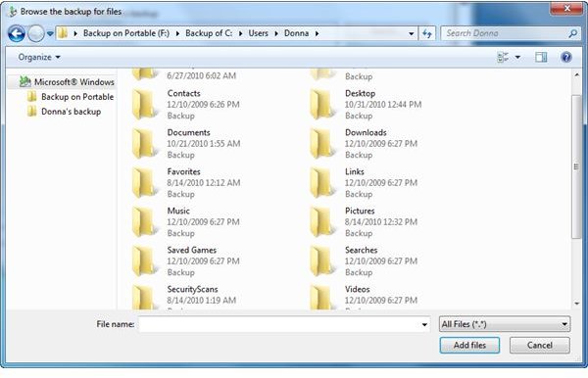Open the address bar history dropdown
Screen dimensions: 588x378
(412, 33)
